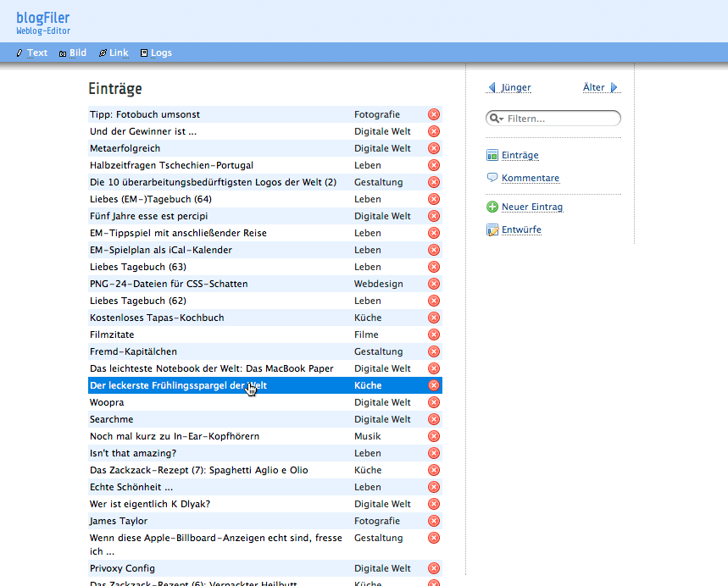Click the blogFiler logo title
The width and height of the screenshot is (728, 586).
tap(42, 18)
